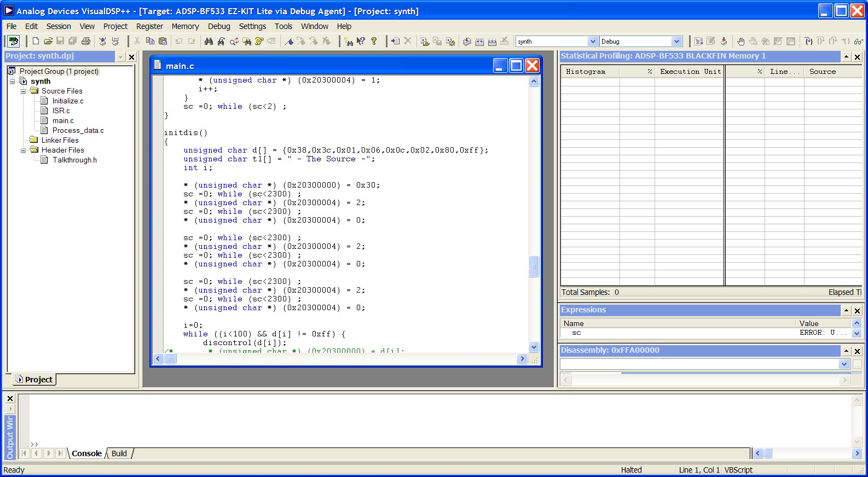The width and height of the screenshot is (868, 477).
Task: Open the Disassembly address dropdown
Action: (844, 364)
